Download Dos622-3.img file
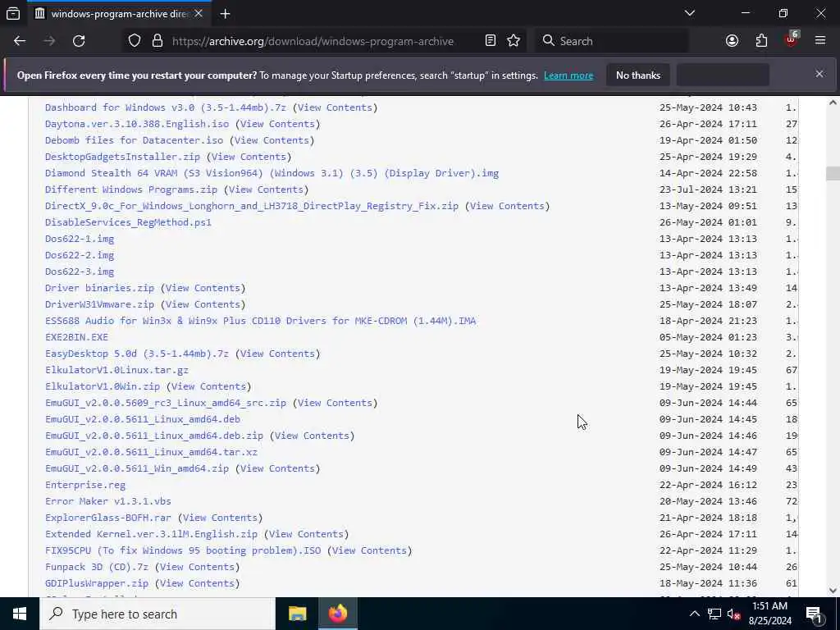The width and height of the screenshot is (840, 630). coord(80,272)
